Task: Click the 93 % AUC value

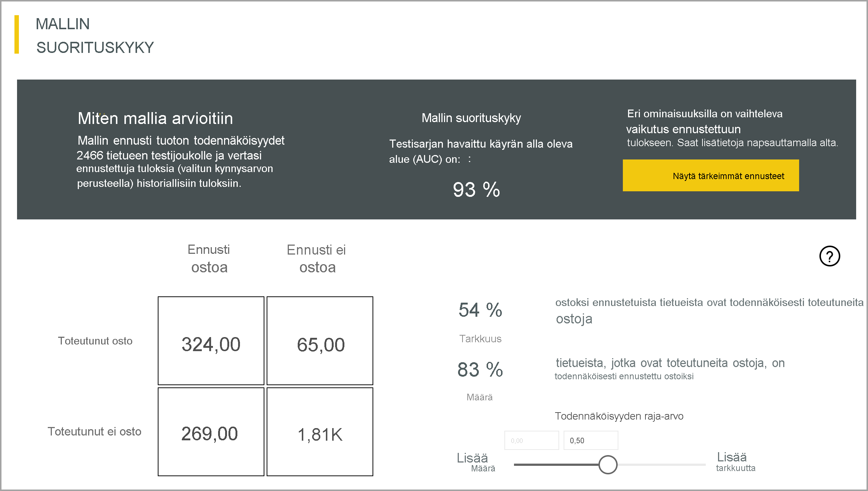Action: pos(476,189)
